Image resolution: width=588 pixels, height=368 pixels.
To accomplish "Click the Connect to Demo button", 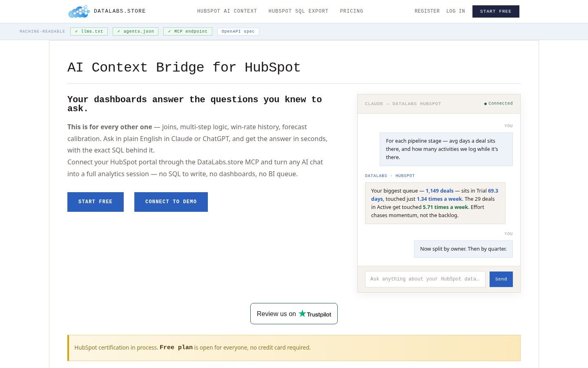I will tap(171, 202).
